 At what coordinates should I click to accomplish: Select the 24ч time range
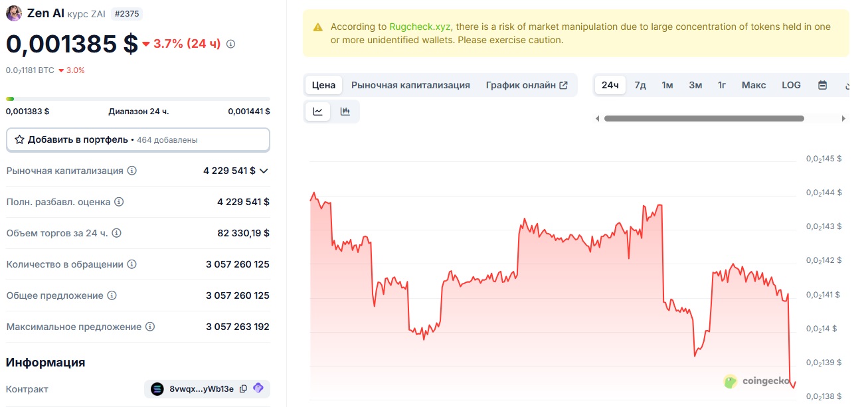[610, 85]
